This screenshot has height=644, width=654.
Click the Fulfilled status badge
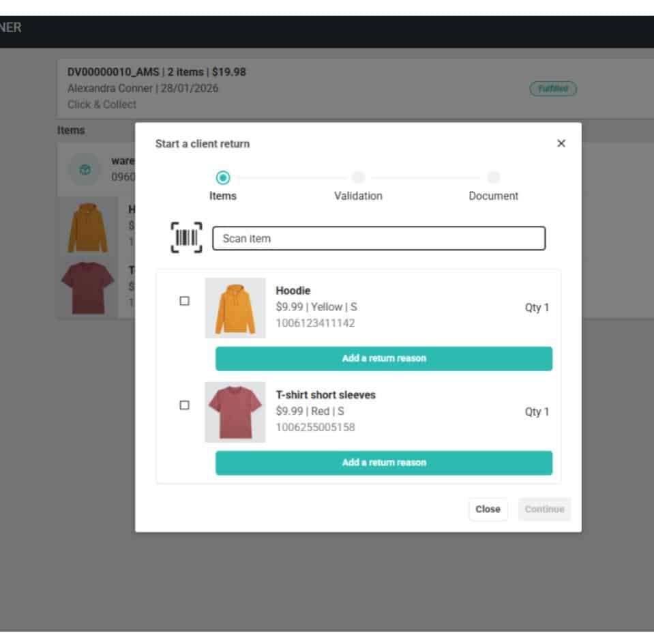(552, 89)
